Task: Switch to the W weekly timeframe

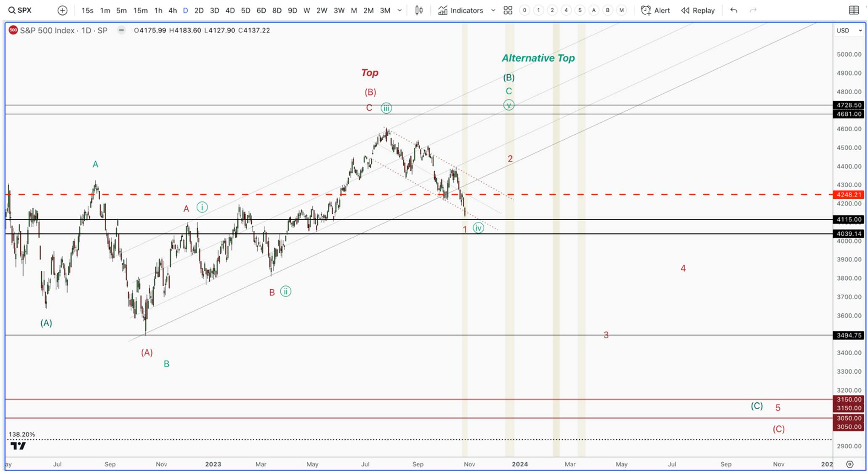Action: 307,10
